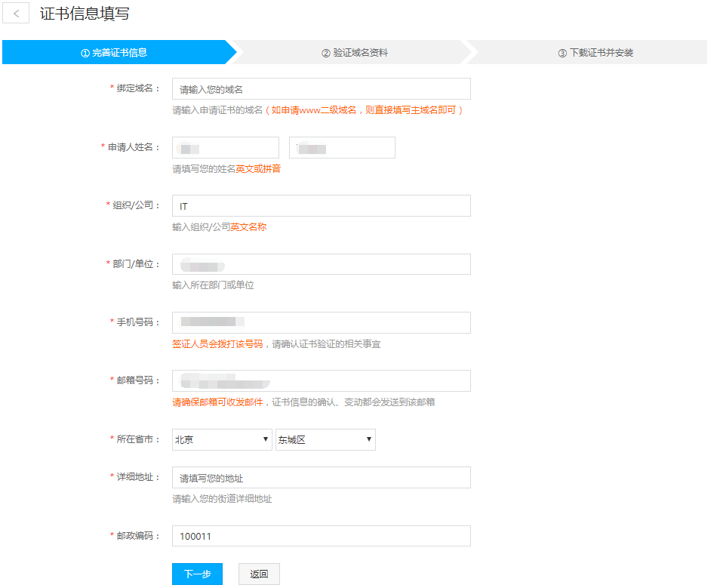Viewport: 711px width, 588px height.
Task: Click the 部门/单位 department input field
Action: click(321, 264)
